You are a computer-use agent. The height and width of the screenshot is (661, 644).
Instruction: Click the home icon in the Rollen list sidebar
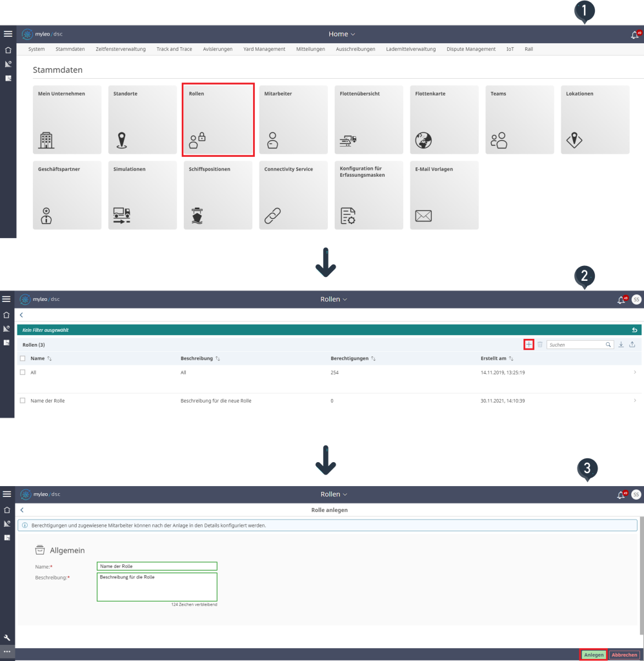point(6,315)
